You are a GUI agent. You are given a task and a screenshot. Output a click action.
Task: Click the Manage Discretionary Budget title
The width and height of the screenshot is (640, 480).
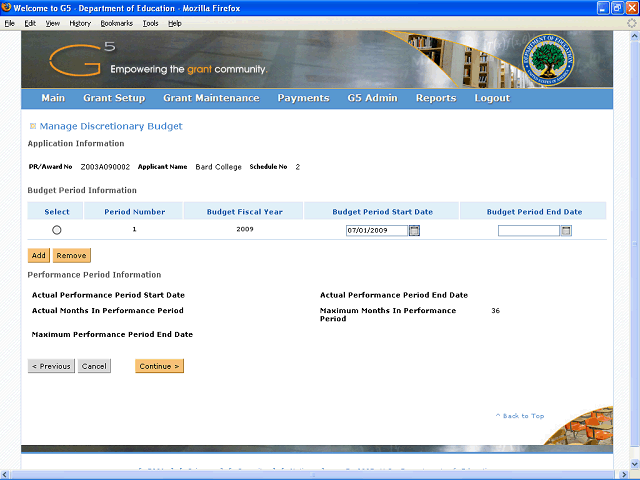pyautogui.click(x=111, y=126)
